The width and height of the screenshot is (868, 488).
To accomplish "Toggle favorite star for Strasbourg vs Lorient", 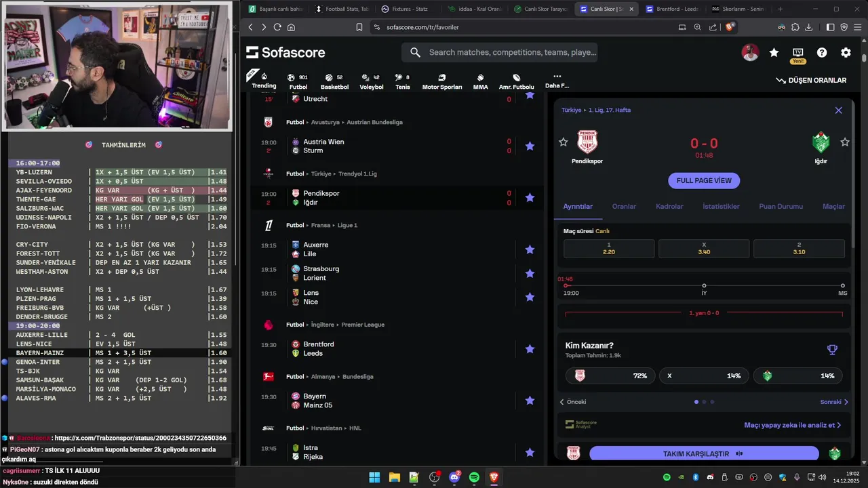I will point(530,273).
